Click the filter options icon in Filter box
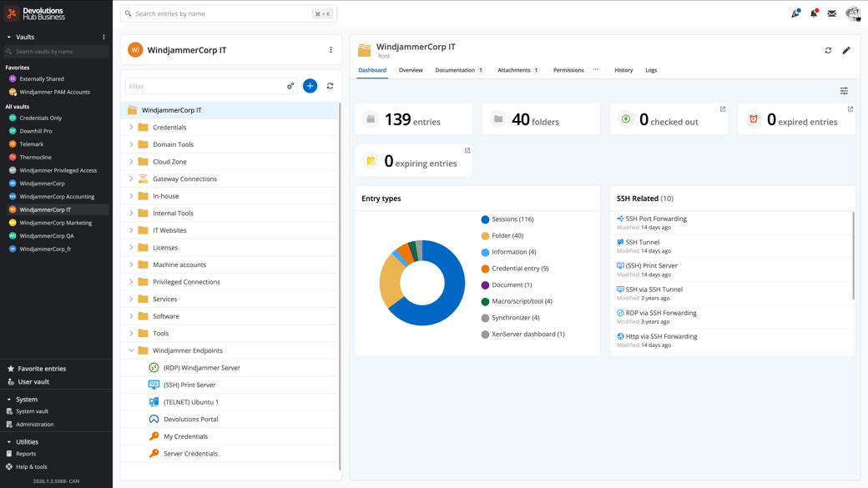The width and height of the screenshot is (868, 488). click(x=290, y=86)
